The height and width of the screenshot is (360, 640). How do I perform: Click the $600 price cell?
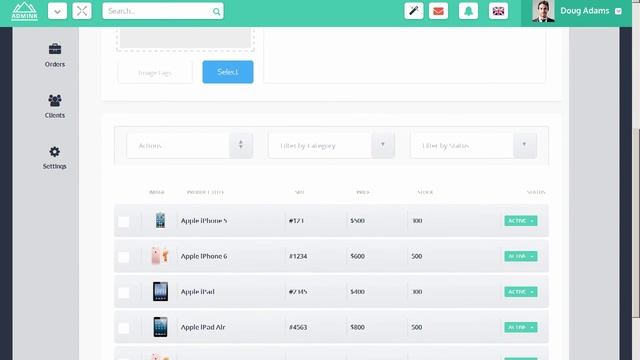pos(358,256)
